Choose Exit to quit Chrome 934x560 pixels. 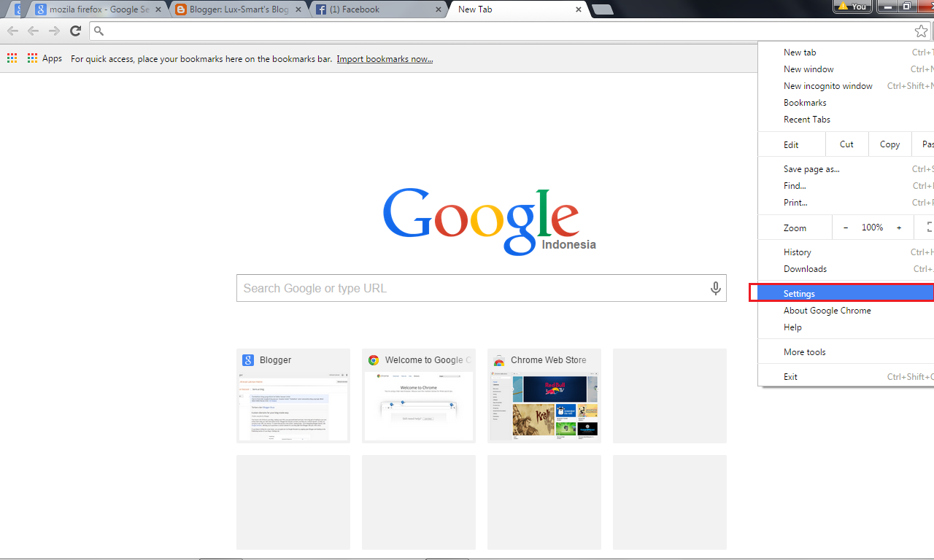846,377
